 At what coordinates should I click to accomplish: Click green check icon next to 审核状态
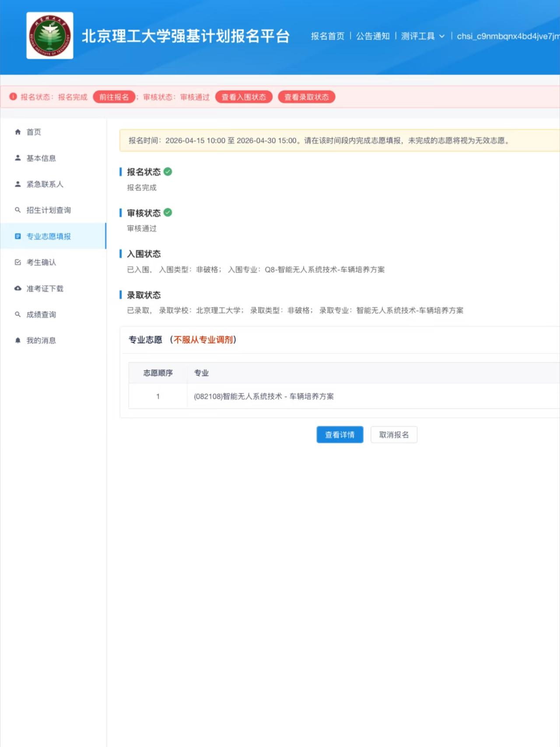(168, 212)
